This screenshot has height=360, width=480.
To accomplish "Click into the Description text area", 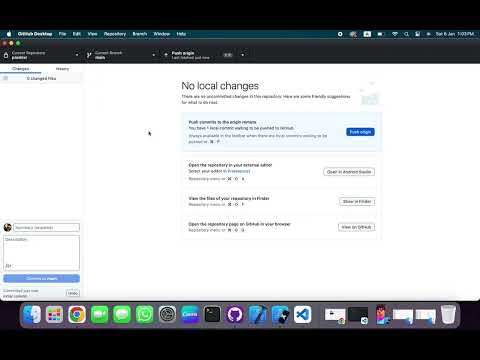I will pos(42,253).
